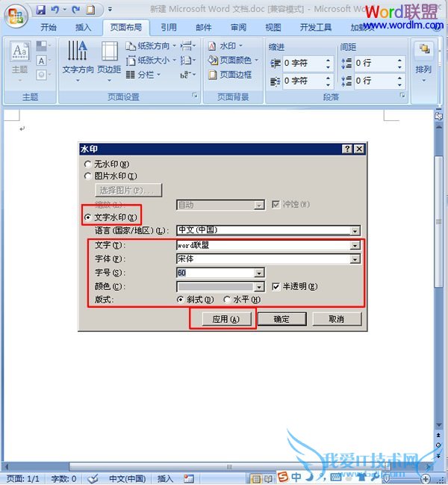Open Watermark (水印) ribbon button
The image size is (448, 485).
click(x=225, y=46)
